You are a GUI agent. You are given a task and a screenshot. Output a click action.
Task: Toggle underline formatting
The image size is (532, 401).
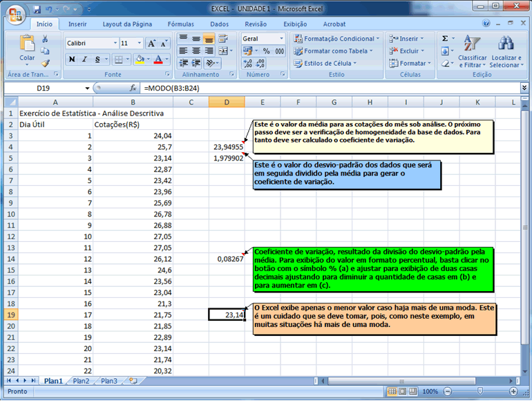(x=97, y=59)
